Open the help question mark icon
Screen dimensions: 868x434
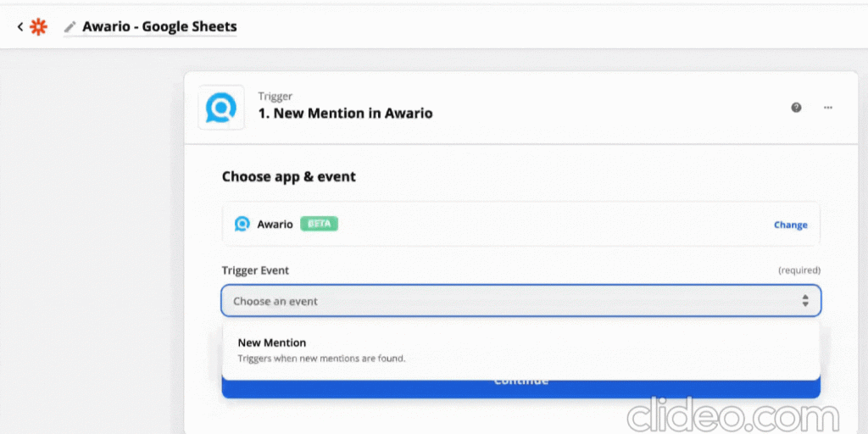(x=796, y=108)
